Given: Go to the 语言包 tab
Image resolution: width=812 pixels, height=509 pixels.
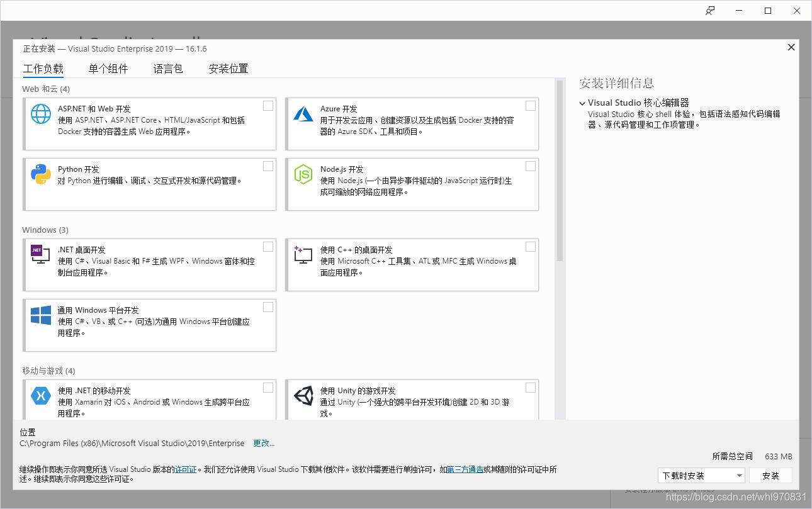Looking at the screenshot, I should click(168, 69).
